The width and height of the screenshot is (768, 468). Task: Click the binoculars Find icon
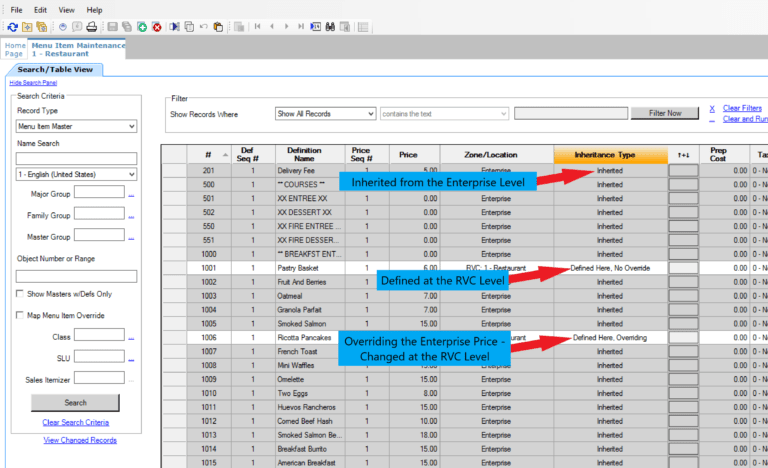coord(330,27)
